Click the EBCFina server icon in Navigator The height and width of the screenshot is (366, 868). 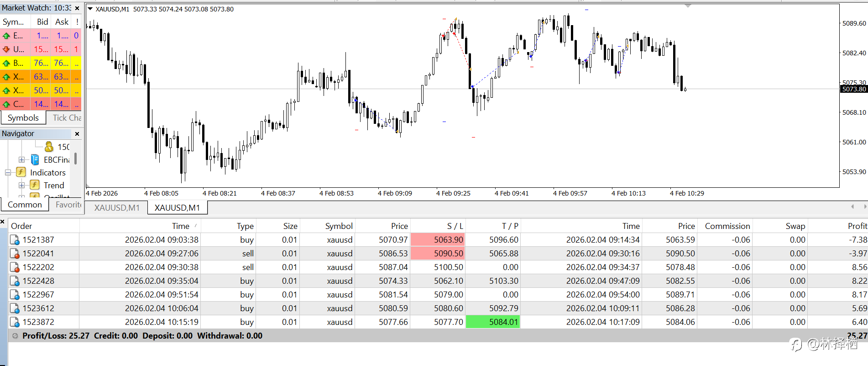(x=35, y=159)
